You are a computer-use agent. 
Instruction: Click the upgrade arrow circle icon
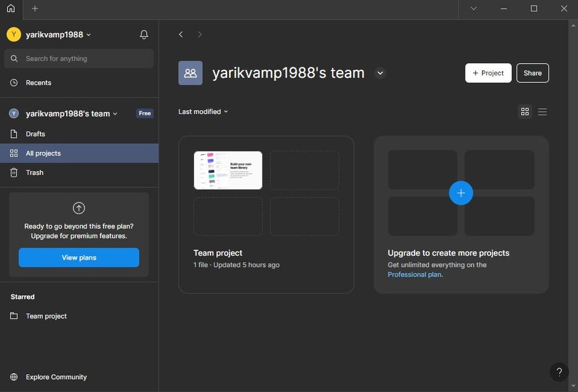click(x=79, y=208)
